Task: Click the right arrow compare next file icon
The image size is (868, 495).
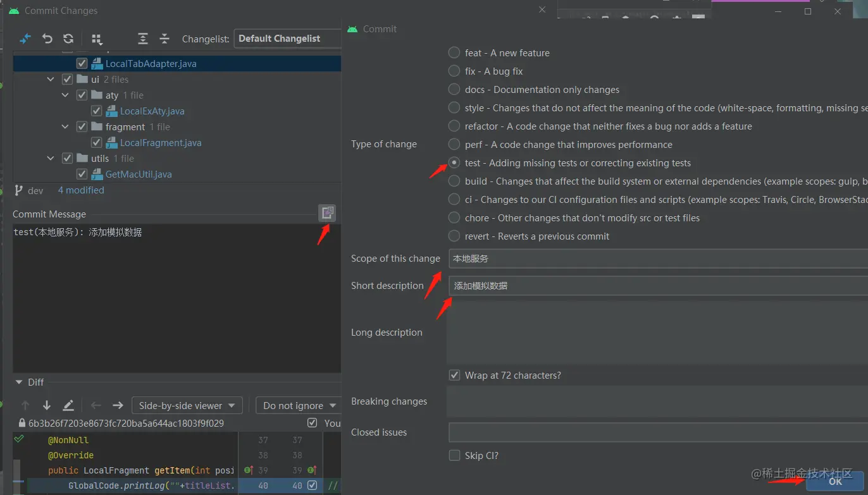Action: pos(118,405)
